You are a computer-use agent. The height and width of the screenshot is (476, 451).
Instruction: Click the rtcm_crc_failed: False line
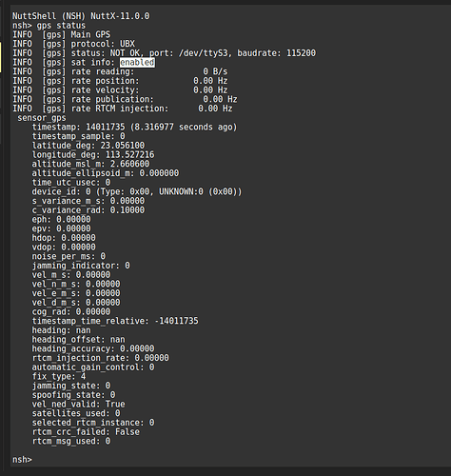coord(86,432)
